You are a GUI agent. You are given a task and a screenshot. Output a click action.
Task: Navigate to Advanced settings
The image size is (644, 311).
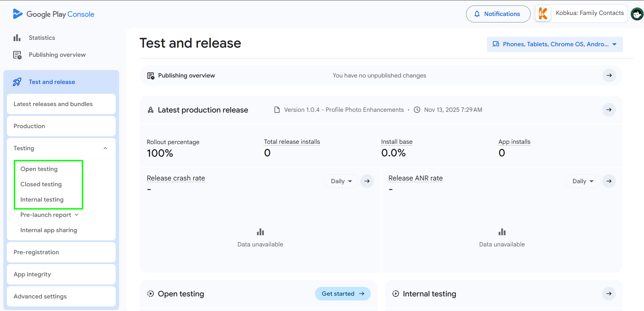click(x=40, y=296)
